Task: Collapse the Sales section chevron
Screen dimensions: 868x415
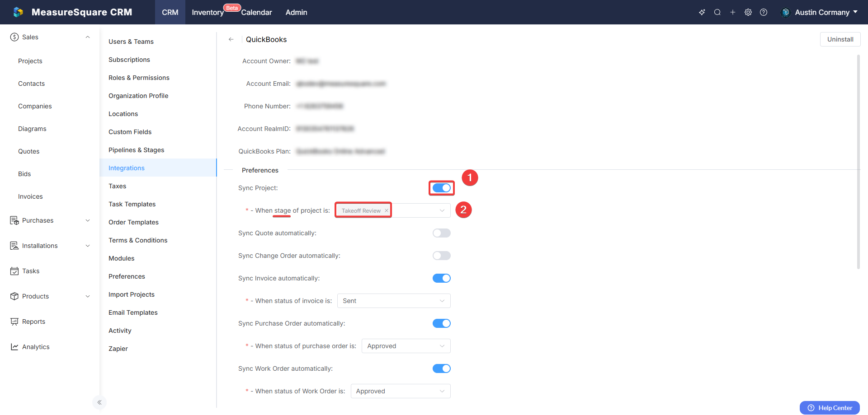Action: (88, 37)
